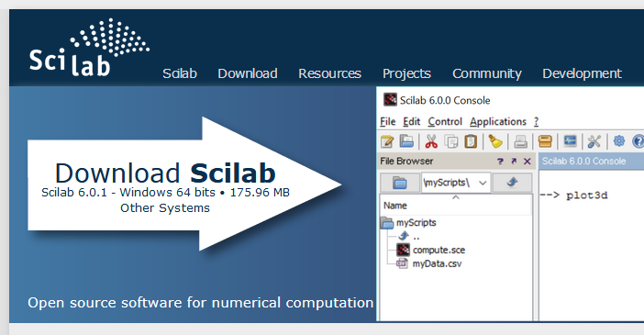
Task: Launch Xcos monitor icon in toolbar
Action: 570,141
